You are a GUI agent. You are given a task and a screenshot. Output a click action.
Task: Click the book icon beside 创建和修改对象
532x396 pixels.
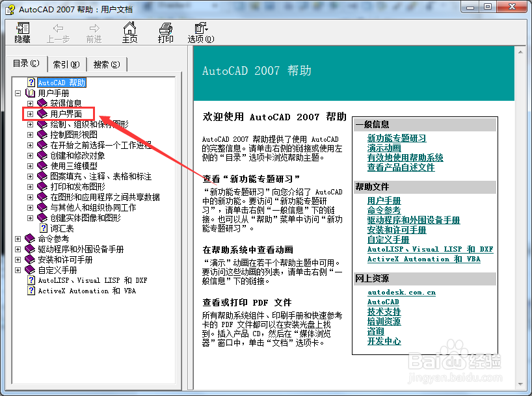[x=42, y=155]
